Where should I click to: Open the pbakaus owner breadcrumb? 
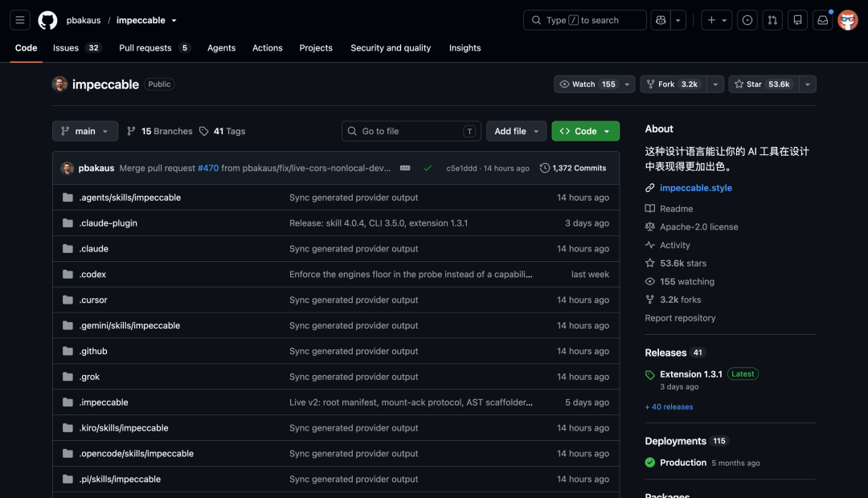click(84, 20)
